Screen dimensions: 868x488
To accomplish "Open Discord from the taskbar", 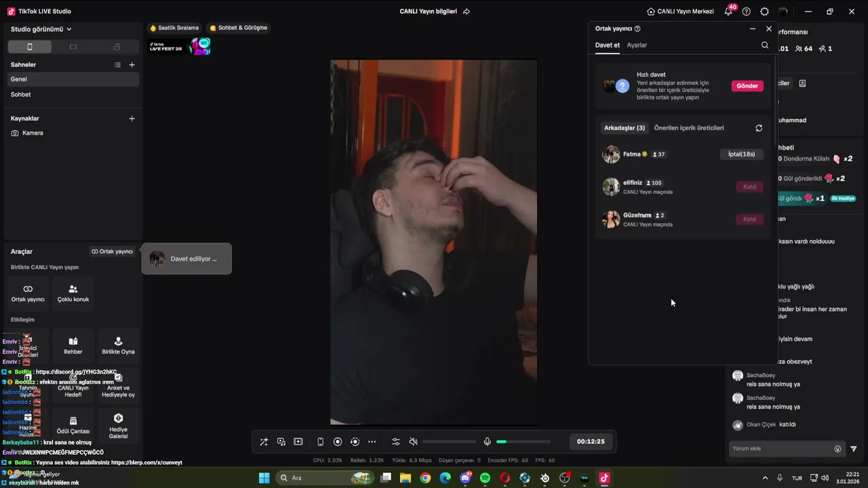I will pos(465,479).
